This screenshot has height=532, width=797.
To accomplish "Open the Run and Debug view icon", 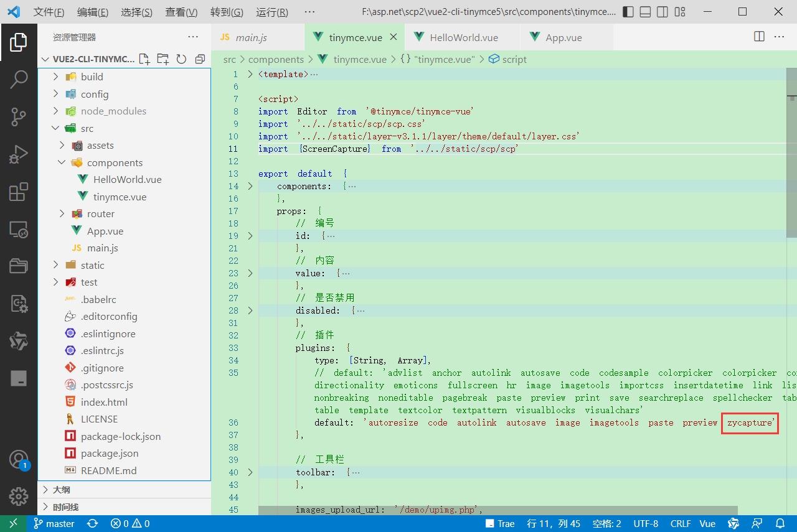I will click(x=19, y=154).
